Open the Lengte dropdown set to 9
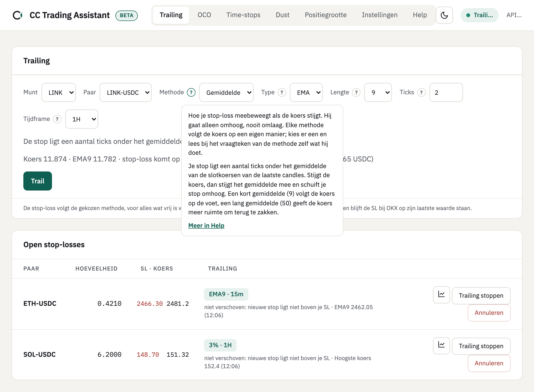This screenshot has width=534, height=392. [378, 92]
